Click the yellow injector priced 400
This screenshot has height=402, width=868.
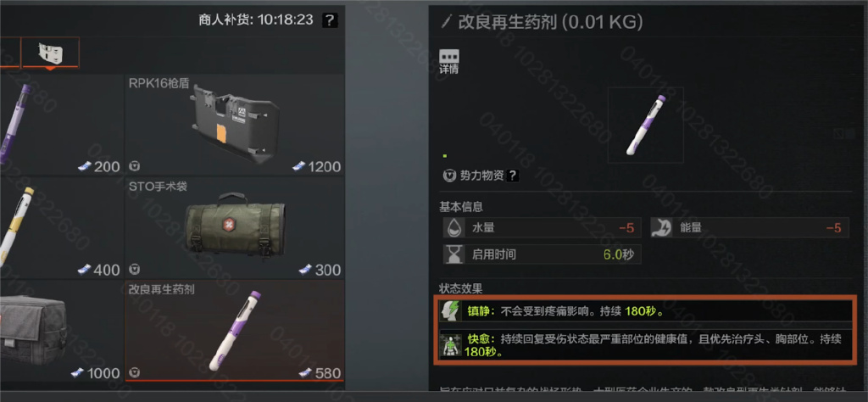[61, 227]
